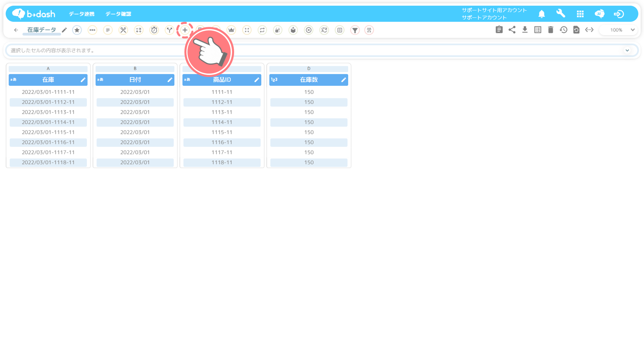The height and width of the screenshot is (362, 644).
Task: Go back with the left arrow
Action: [x=16, y=30]
